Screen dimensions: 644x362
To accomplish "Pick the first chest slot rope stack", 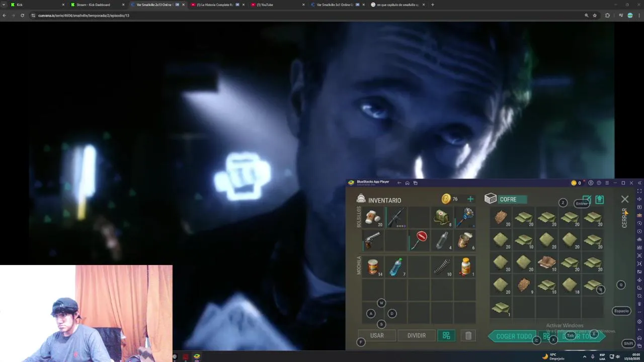I will click(x=501, y=217).
